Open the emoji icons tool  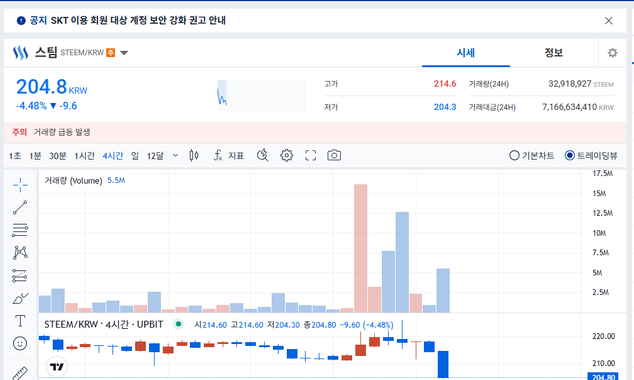(x=20, y=344)
